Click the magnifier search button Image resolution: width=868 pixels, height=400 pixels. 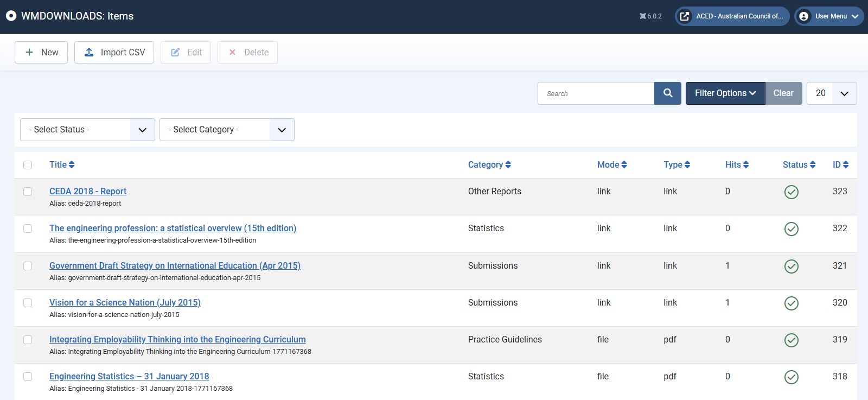[x=668, y=93]
